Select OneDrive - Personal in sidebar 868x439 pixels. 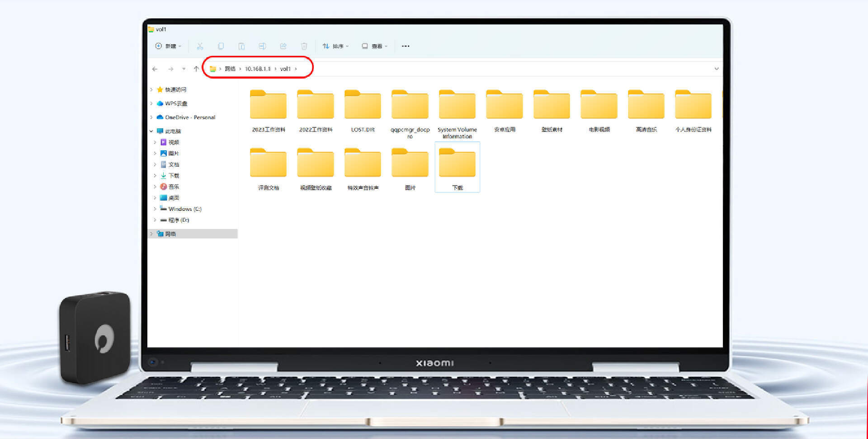(x=190, y=117)
